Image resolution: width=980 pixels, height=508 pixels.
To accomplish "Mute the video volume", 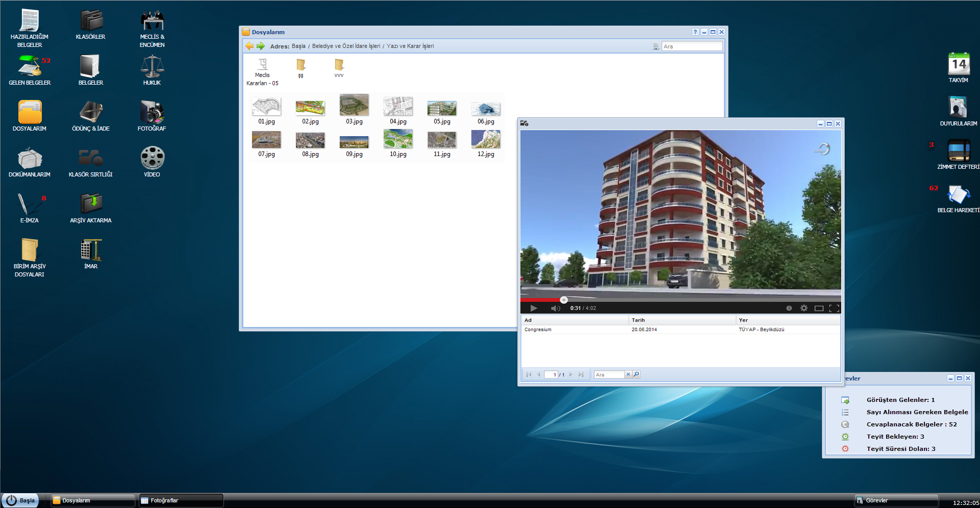I will tap(556, 308).
